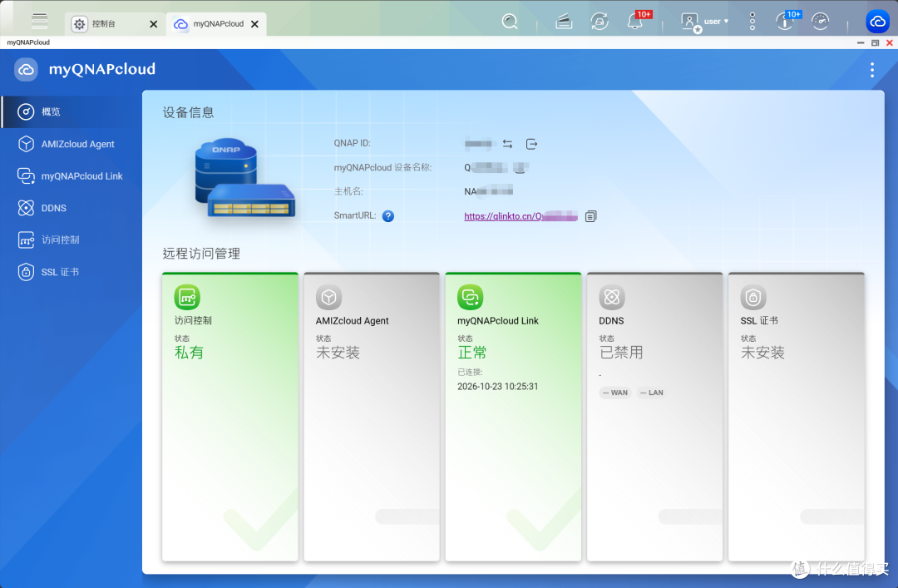Viewport: 898px width, 588px height.
Task: Open the notifications bell icon
Action: coord(635,22)
